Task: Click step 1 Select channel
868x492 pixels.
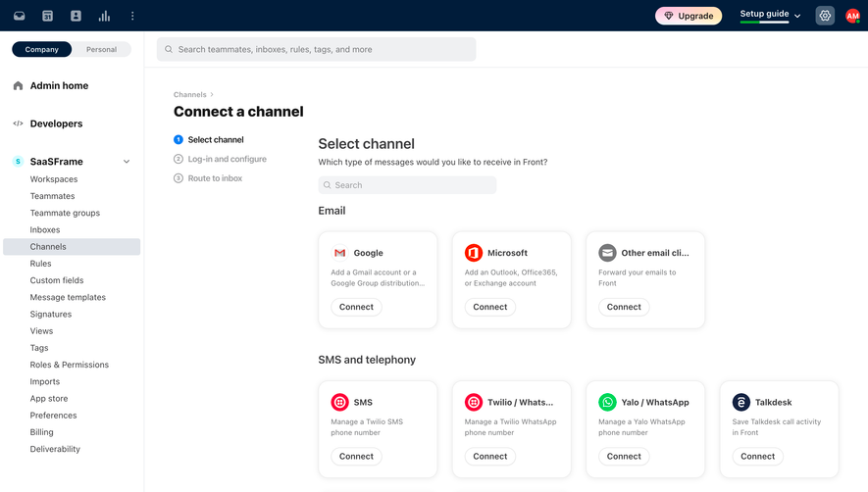Action: (x=209, y=140)
